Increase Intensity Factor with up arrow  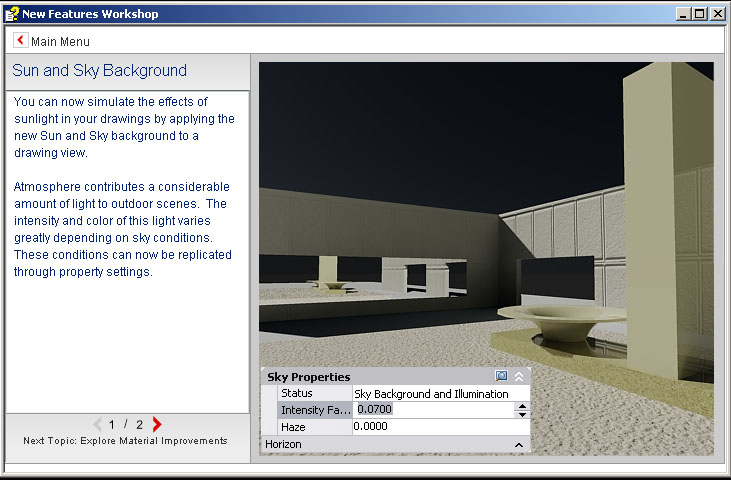click(522, 405)
